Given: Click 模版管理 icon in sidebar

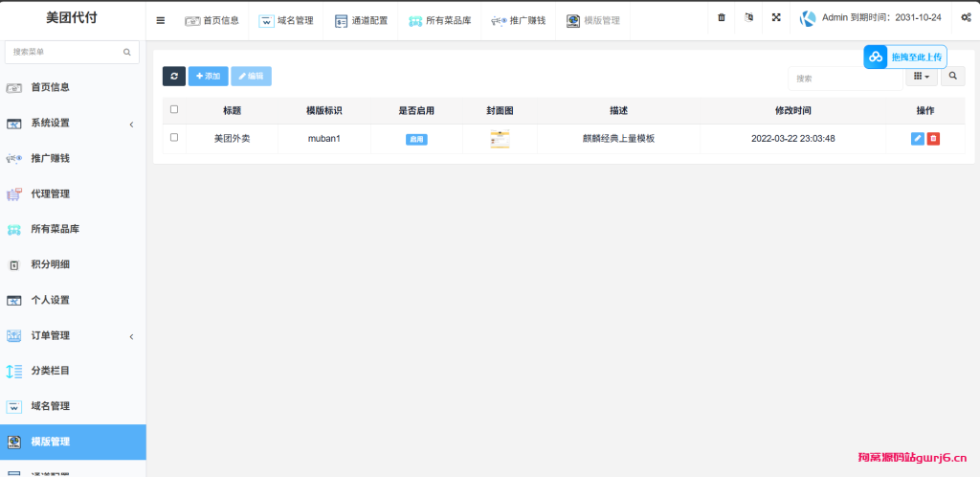Looking at the screenshot, I should [13, 442].
